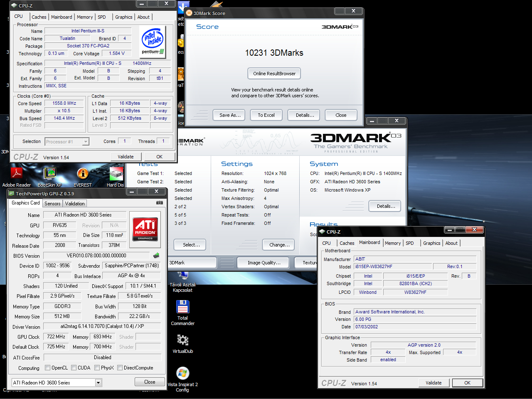Click Select button in 3DMark Tests
532x399 pixels.
[190, 245]
